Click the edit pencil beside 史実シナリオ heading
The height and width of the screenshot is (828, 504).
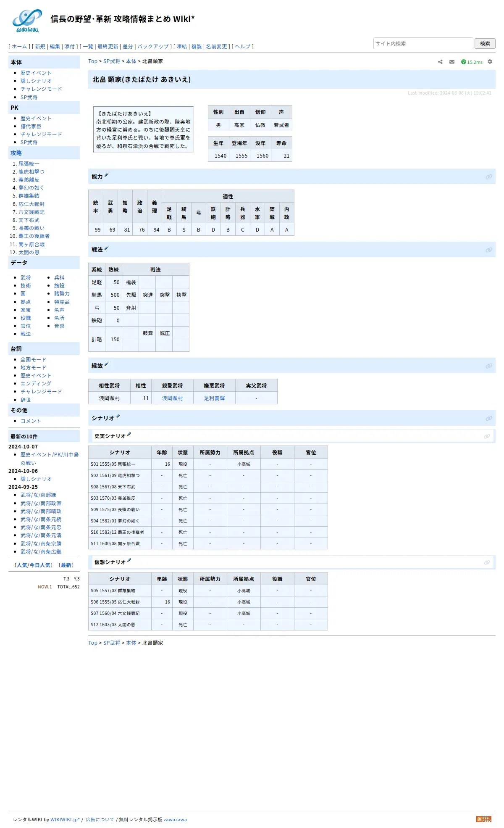point(129,434)
